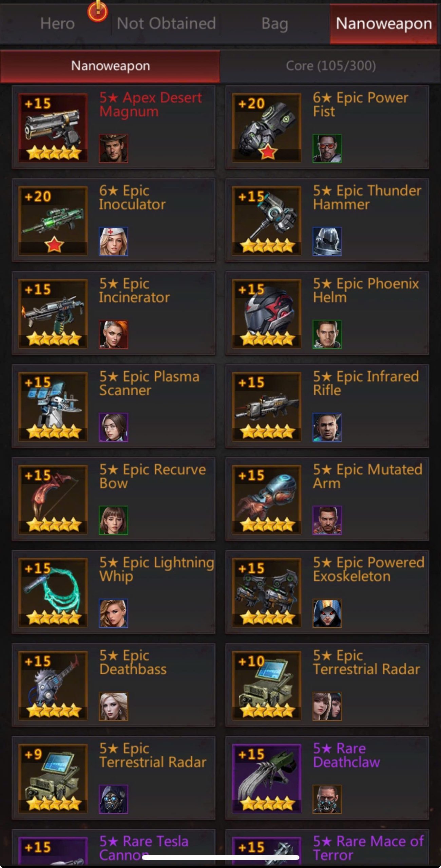Viewport: 441px width, 868px height.
Task: Select the hooded red-eyed hero portrait
Action: [x=327, y=613]
